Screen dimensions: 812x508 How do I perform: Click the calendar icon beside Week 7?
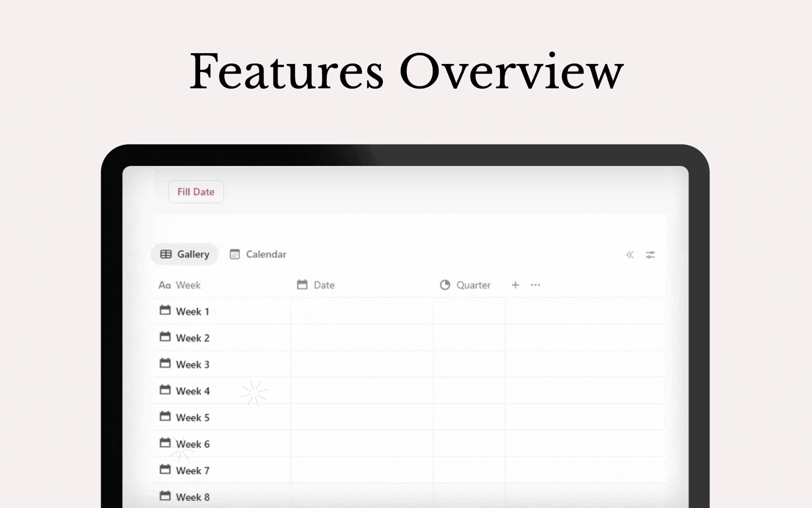[x=165, y=470]
